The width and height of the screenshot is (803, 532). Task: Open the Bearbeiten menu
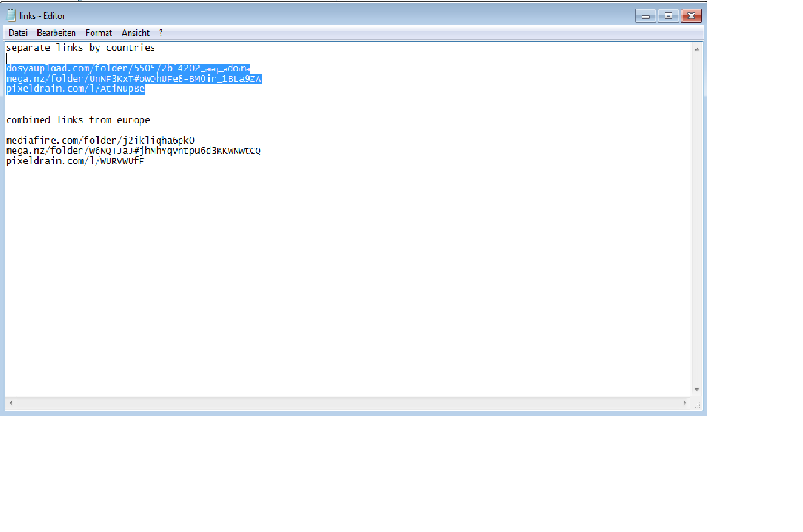tap(56, 33)
